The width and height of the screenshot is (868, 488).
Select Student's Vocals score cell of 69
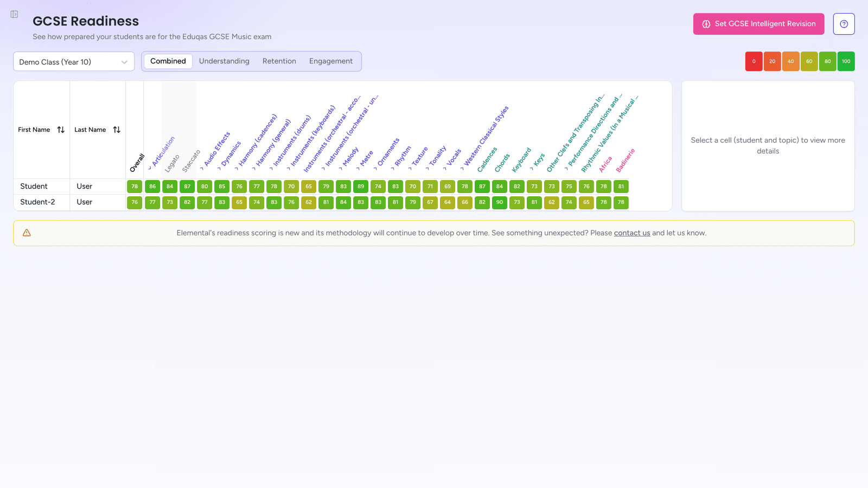(448, 187)
